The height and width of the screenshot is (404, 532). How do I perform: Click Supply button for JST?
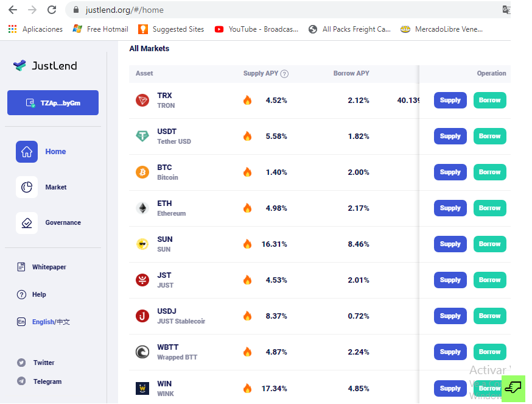coord(450,280)
